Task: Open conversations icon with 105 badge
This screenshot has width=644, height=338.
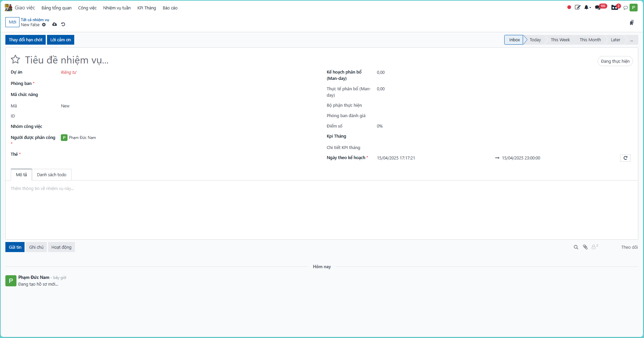Action: point(600,7)
